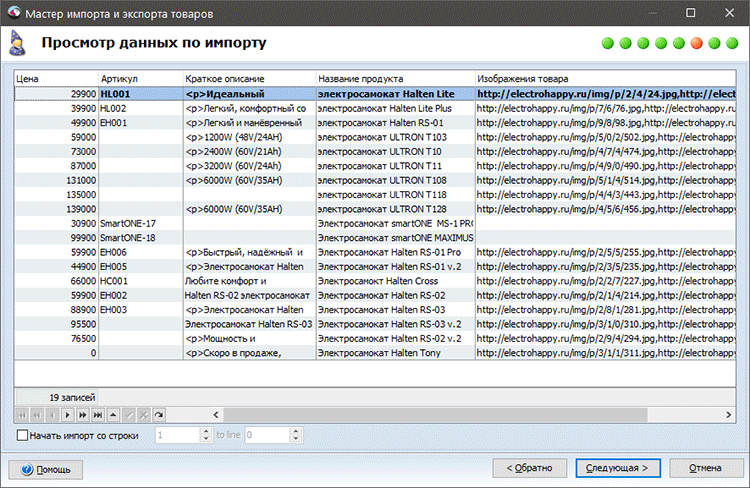The height and width of the screenshot is (488, 750).
Task: Select 'Любите комфорт и' description cell
Action: [250, 281]
